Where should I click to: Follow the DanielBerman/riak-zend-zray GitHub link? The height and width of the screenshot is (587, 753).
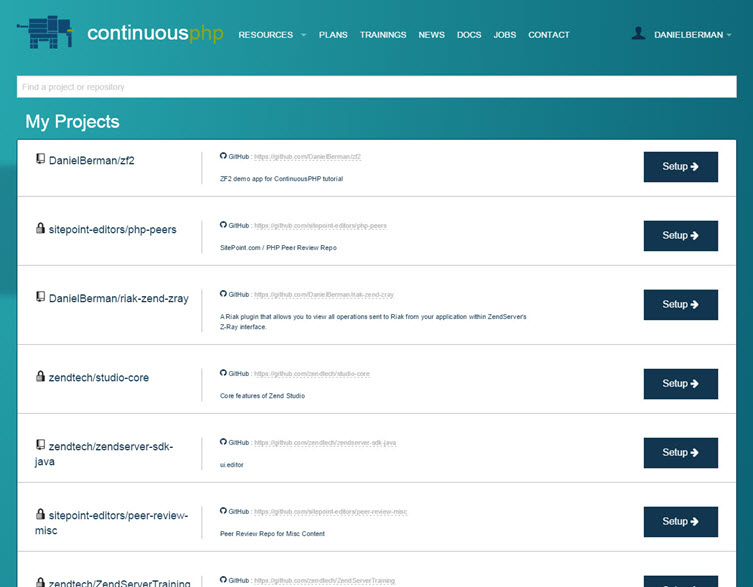pyautogui.click(x=324, y=295)
